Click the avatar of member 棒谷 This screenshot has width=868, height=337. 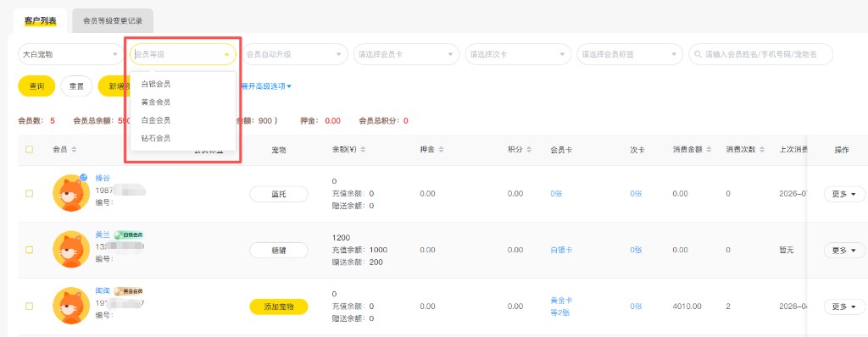coord(71,193)
